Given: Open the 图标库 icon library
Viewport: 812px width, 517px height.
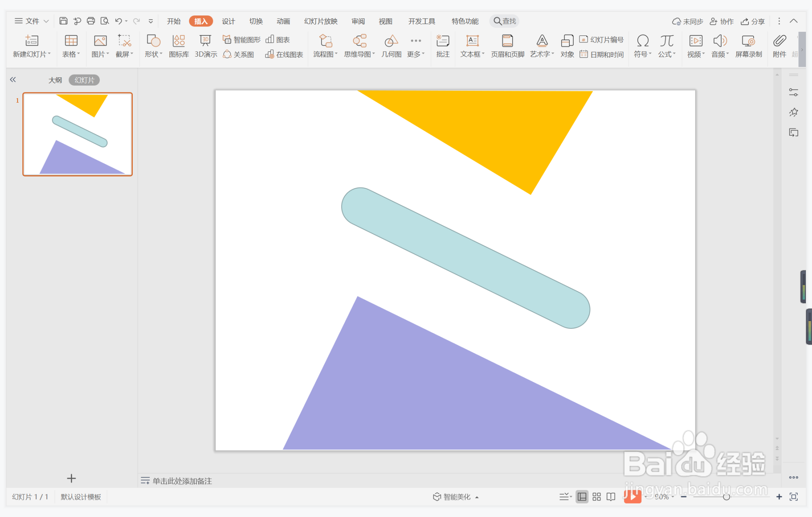Looking at the screenshot, I should click(179, 46).
